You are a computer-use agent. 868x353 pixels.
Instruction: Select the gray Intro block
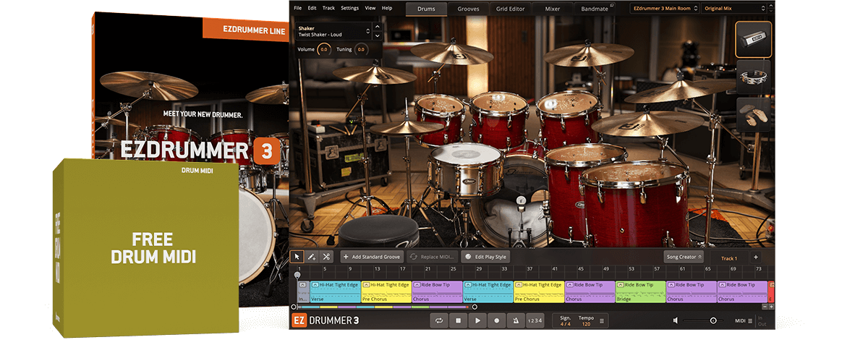click(x=303, y=292)
